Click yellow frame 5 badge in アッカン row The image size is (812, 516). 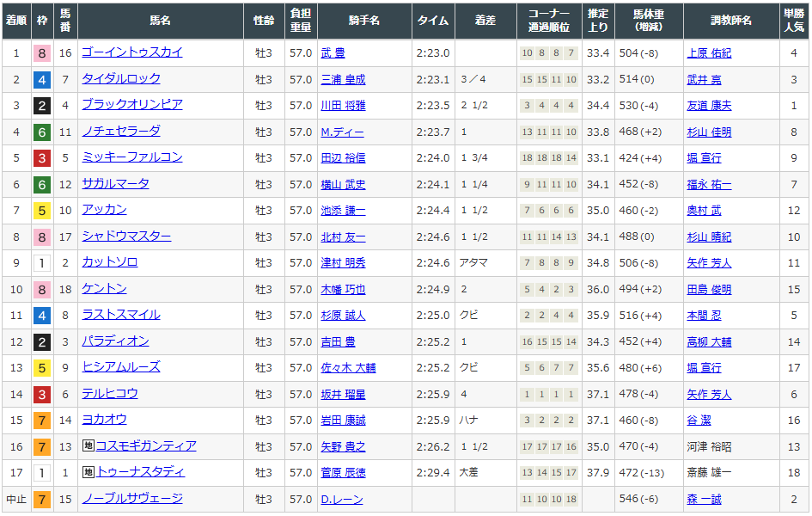coord(41,211)
